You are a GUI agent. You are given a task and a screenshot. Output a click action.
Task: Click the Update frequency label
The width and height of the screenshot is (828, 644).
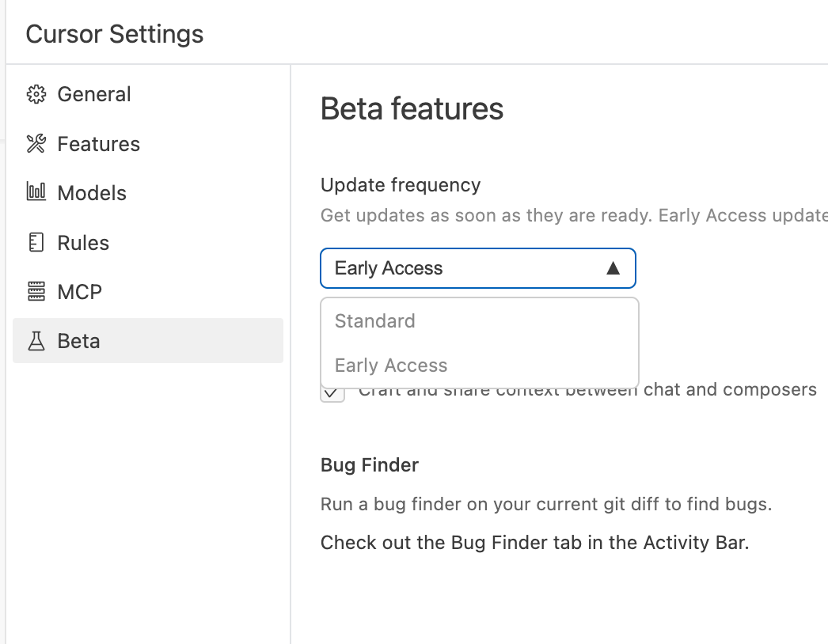tap(401, 185)
